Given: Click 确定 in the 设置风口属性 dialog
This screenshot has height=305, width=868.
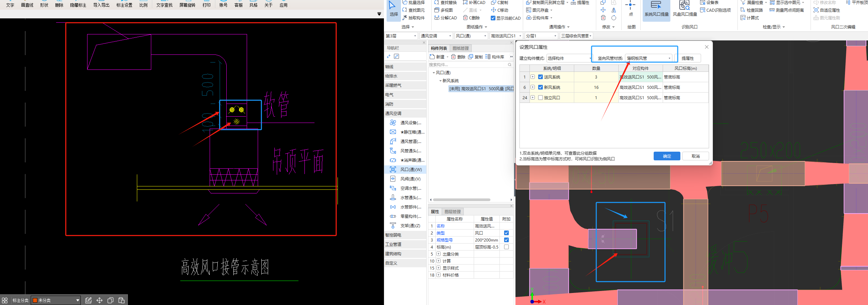Looking at the screenshot, I should click(x=667, y=156).
